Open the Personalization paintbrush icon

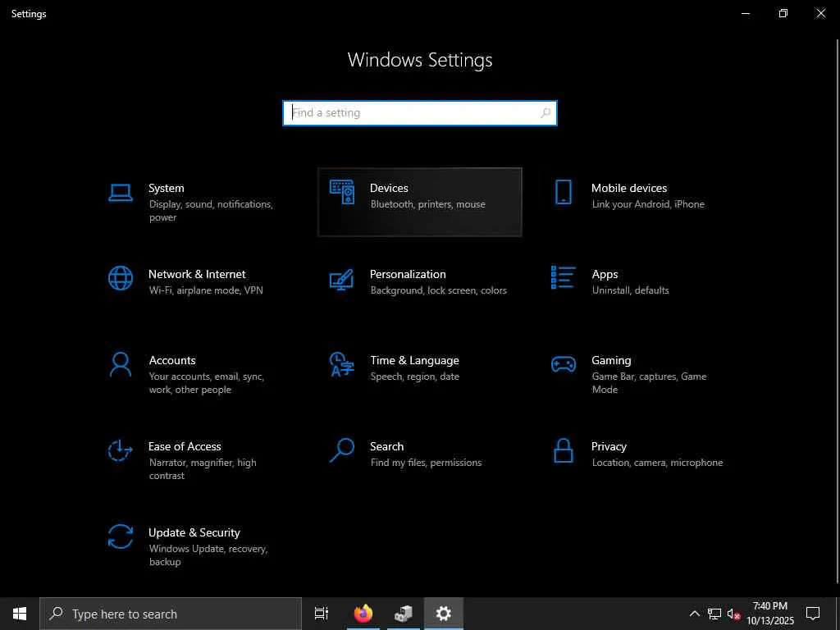coord(342,279)
